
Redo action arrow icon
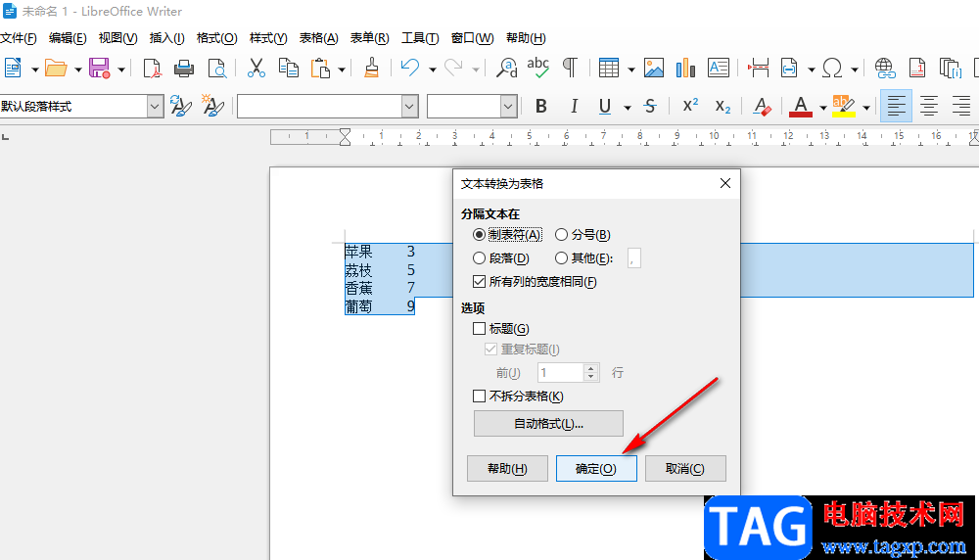click(453, 69)
